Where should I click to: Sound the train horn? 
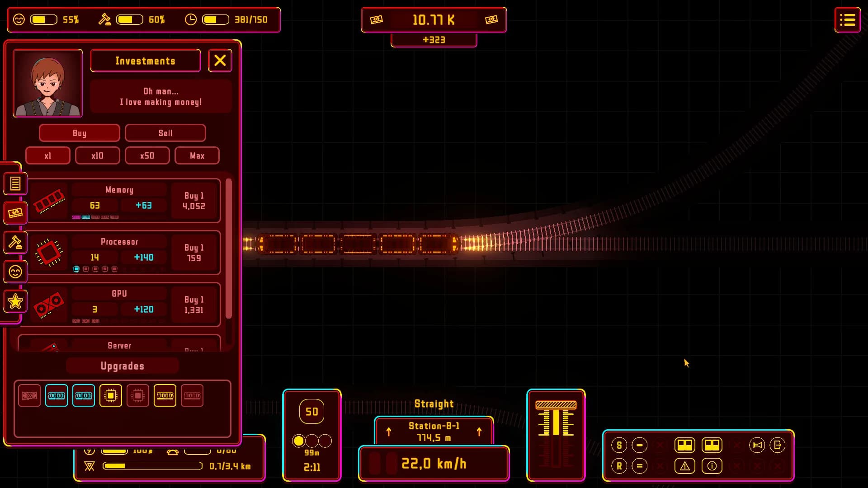(x=757, y=446)
